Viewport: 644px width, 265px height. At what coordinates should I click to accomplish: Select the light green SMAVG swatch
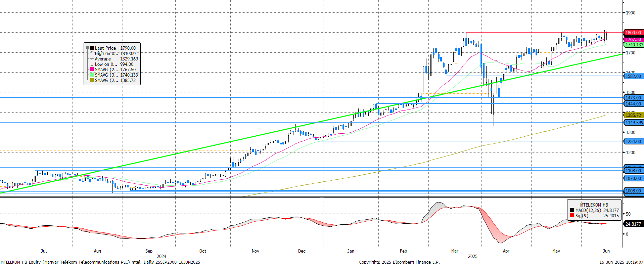point(92,75)
